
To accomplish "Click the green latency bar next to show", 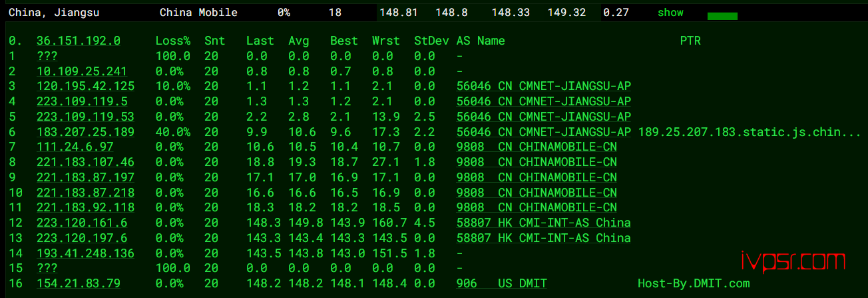I will 722,16.
